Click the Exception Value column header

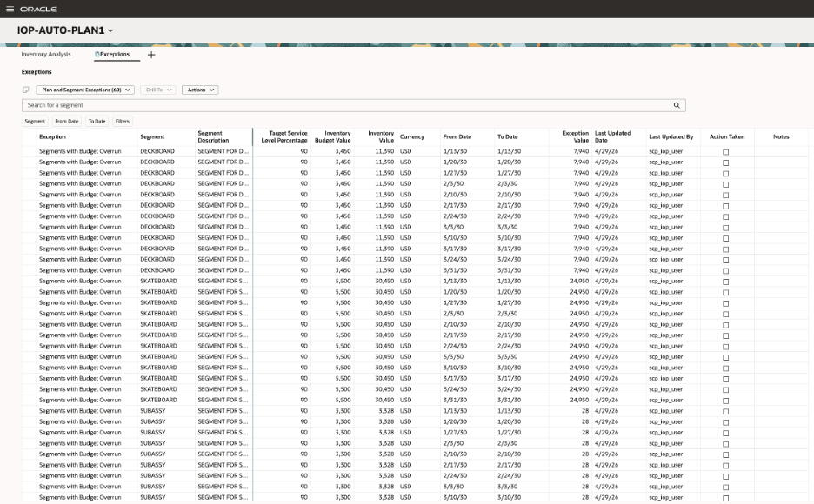(575, 137)
